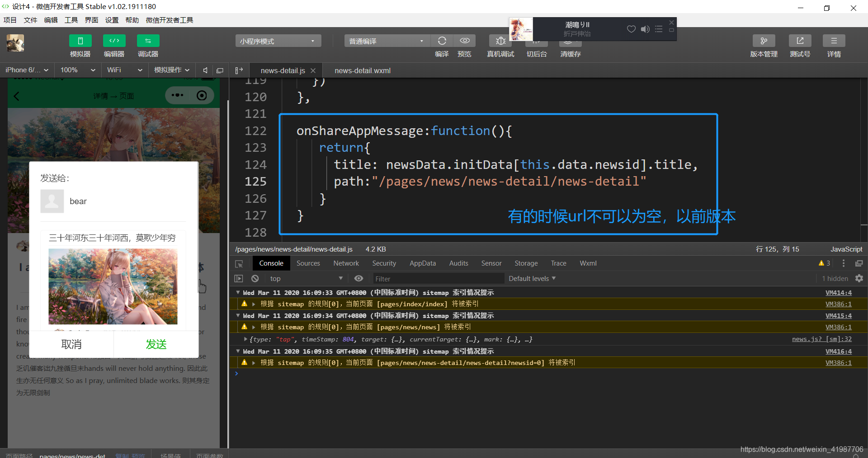Open the Default levels dropdown

pyautogui.click(x=532, y=279)
